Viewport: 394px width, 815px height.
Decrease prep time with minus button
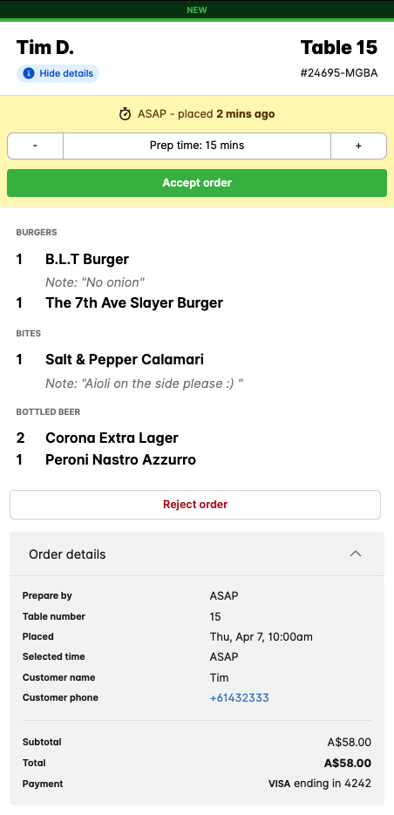coord(35,146)
